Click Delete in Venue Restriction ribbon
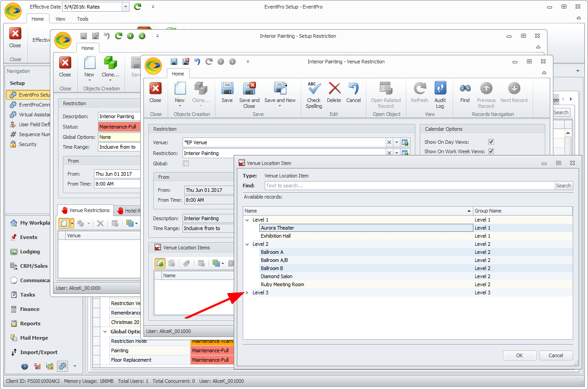The width and height of the screenshot is (588, 390). [x=334, y=93]
